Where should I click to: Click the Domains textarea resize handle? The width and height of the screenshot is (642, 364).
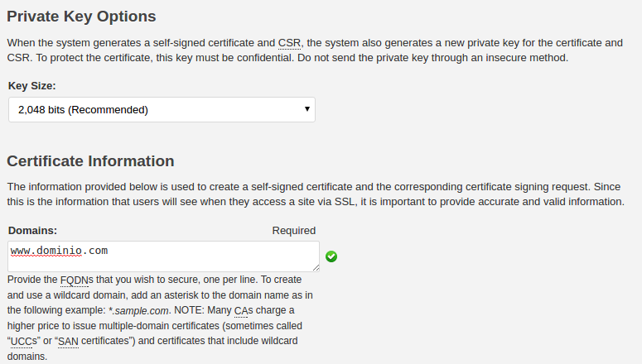(x=316, y=267)
